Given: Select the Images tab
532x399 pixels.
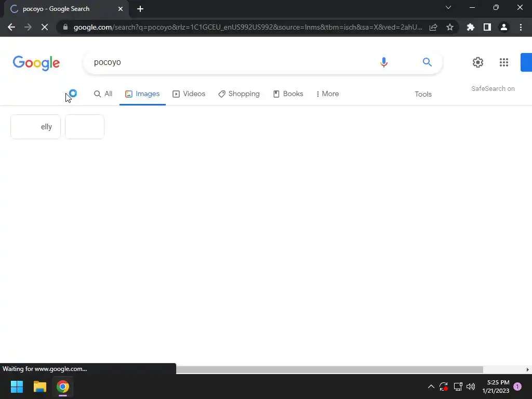Looking at the screenshot, I should point(142,94).
